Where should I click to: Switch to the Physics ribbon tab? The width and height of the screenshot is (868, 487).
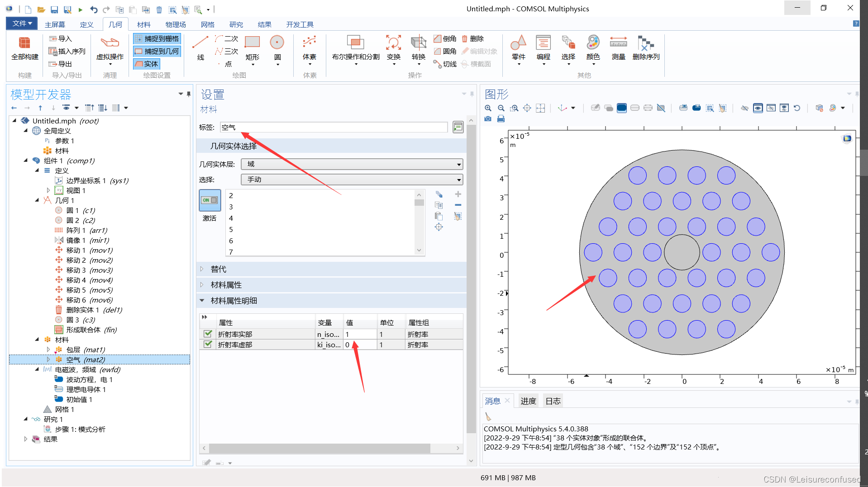point(176,24)
